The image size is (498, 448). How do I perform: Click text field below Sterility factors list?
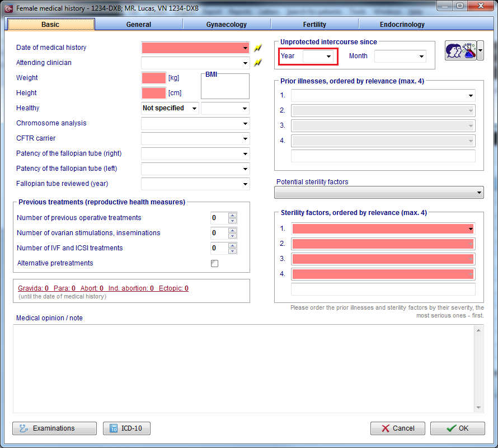[383, 290]
